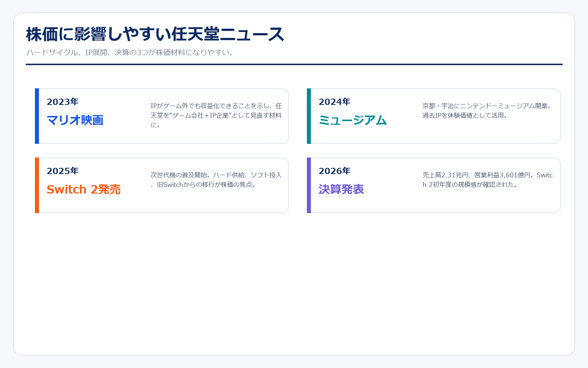Click the description starting 売上高2.31兆円
Screen dimensions: 588x368
pyautogui.click(x=488, y=180)
